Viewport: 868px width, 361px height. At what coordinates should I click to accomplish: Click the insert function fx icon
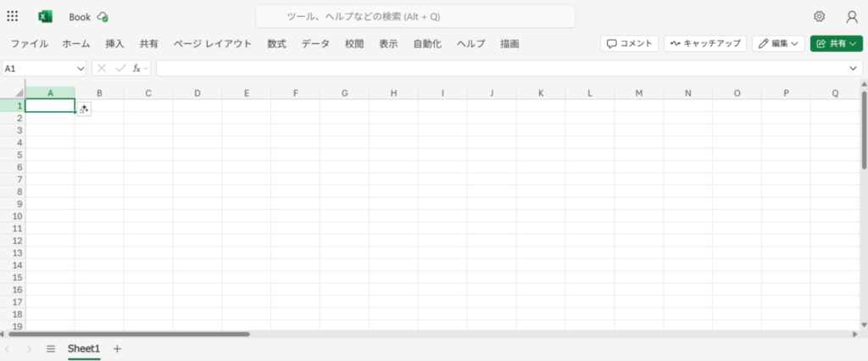click(x=136, y=68)
